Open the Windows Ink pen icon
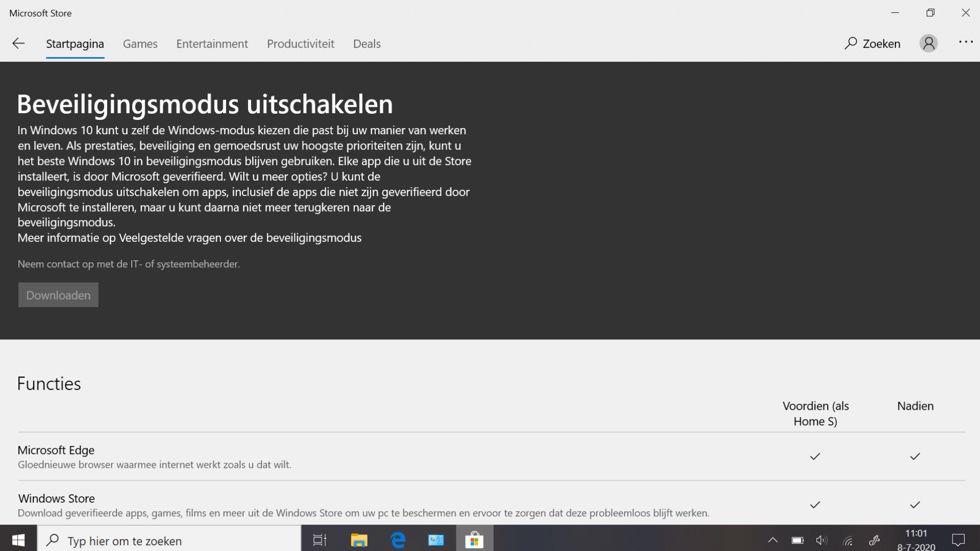Image resolution: width=980 pixels, height=551 pixels. (x=874, y=540)
